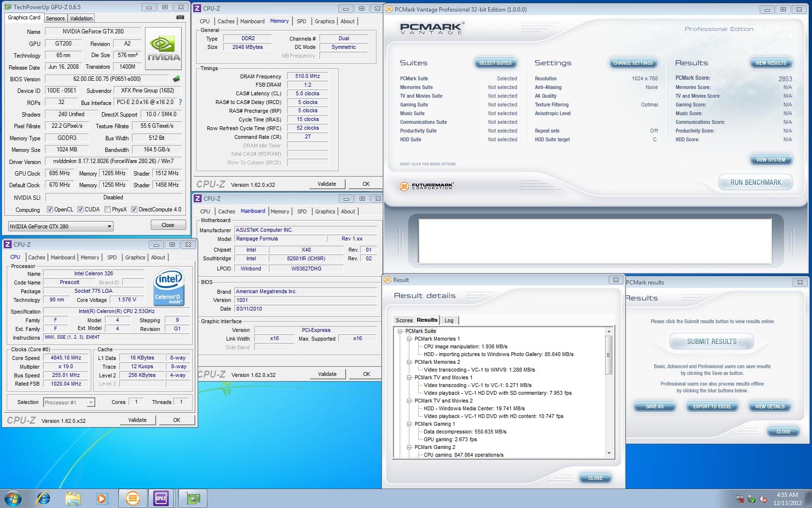Collapse the PCMark Gaming 1 node
The image size is (812, 508).
(409, 424)
